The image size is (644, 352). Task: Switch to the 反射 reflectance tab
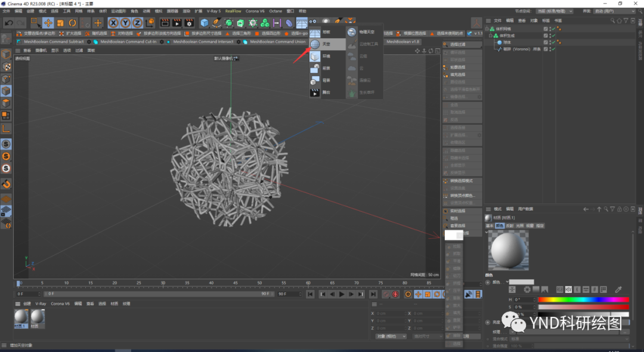pos(510,226)
